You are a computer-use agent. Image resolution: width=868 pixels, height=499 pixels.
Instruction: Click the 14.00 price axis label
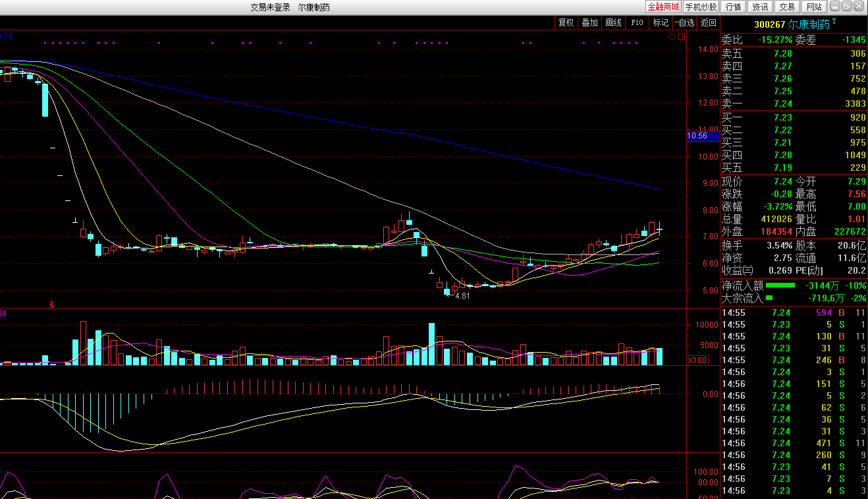click(709, 49)
